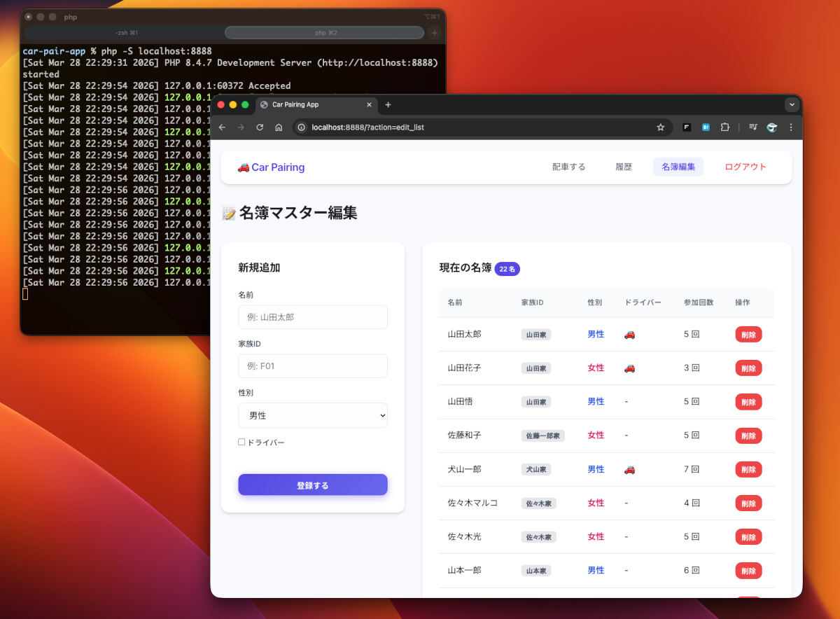Image resolution: width=840 pixels, height=619 pixels.
Task: Open the Chrome three-dot menu
Action: [x=791, y=127]
